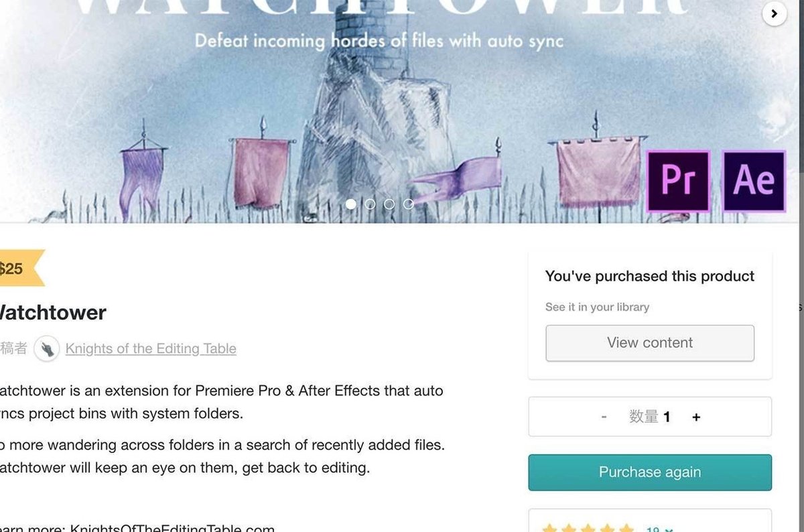The height and width of the screenshot is (532, 804).
Task: Select the first carousel dot
Action: click(350, 204)
